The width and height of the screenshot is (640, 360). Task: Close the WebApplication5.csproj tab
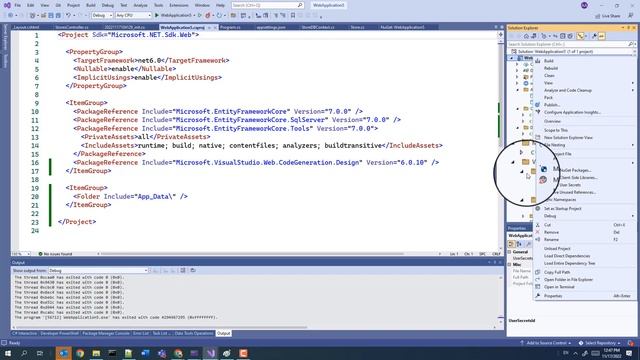pos(215,27)
